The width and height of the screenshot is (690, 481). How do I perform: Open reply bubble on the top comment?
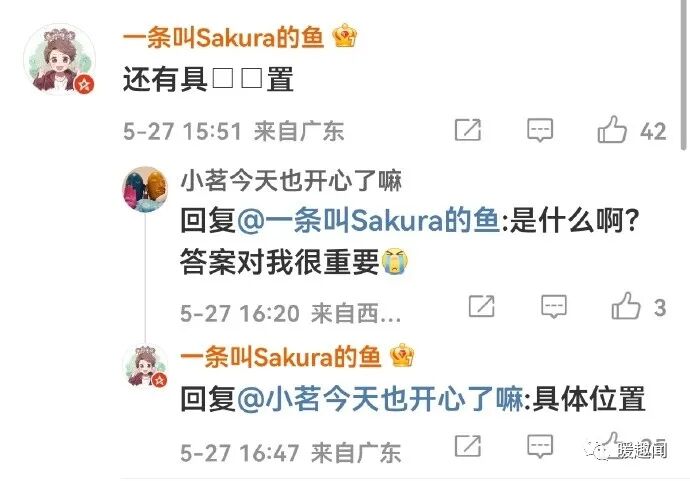coord(540,130)
